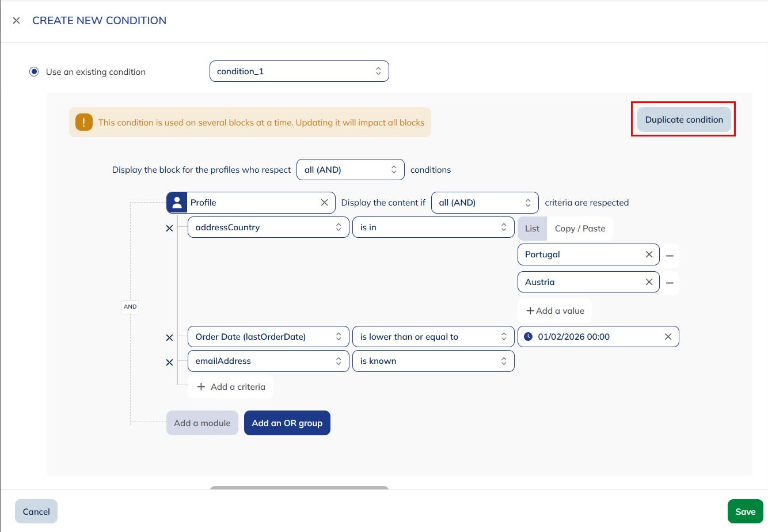Save the condition
The image size is (768, 532).
pos(745,511)
